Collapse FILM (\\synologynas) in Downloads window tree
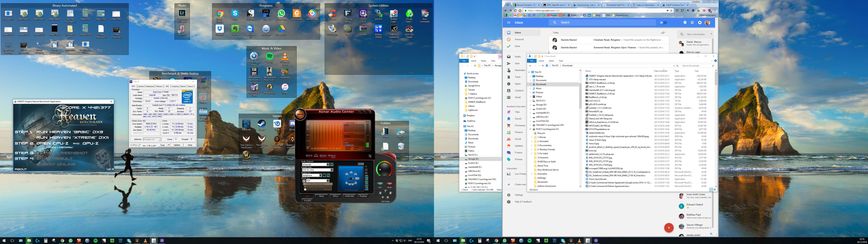Screen dimensions: 868x244 tap(530, 129)
